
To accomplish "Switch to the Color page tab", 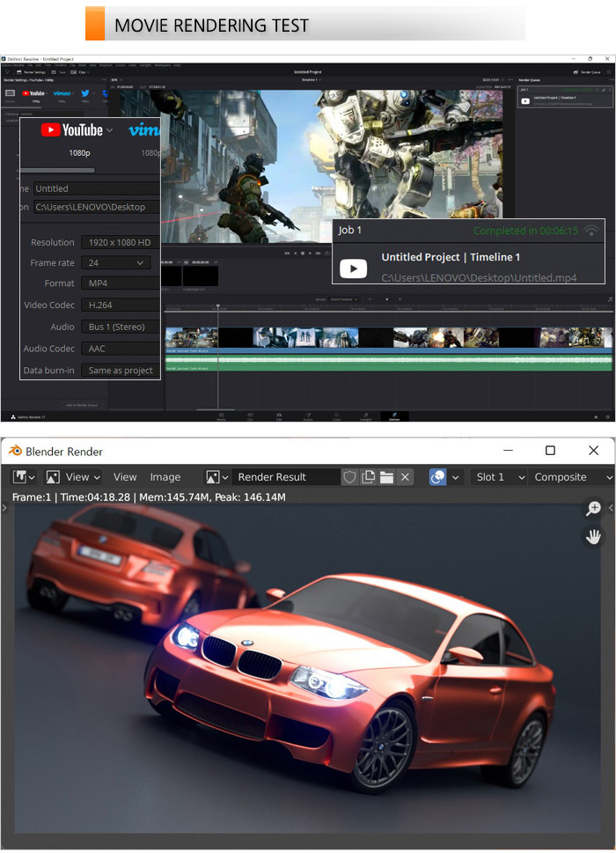I will pos(336,416).
